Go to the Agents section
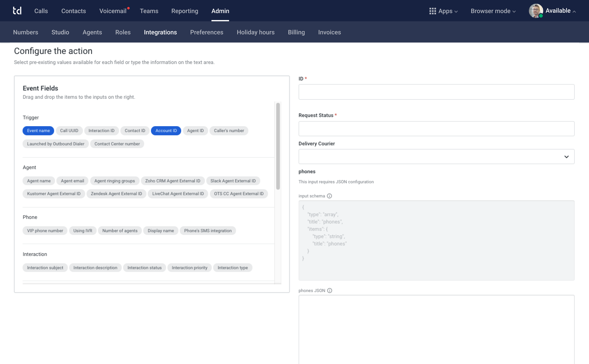This screenshot has height=364, width=589. coord(92,32)
